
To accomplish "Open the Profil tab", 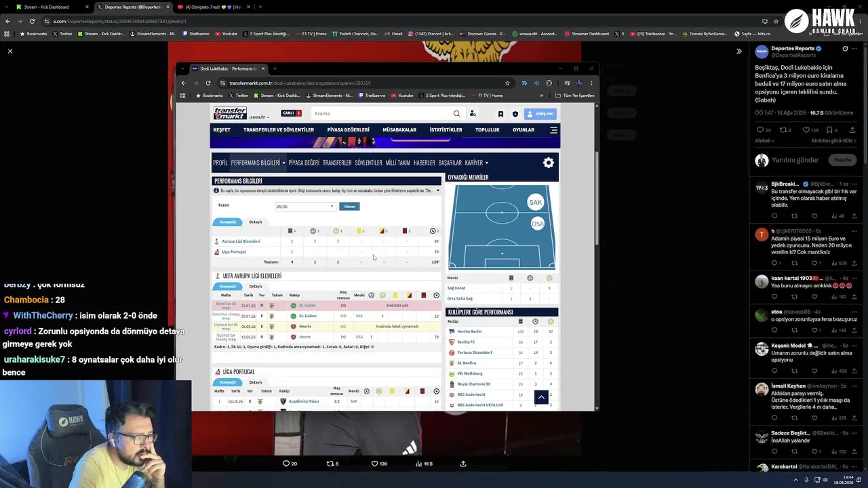I will (x=220, y=163).
